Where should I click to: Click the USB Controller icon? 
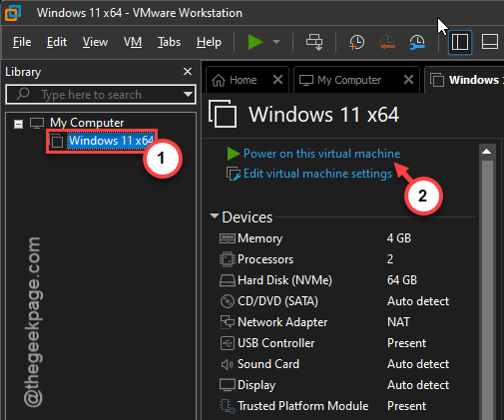(x=228, y=343)
